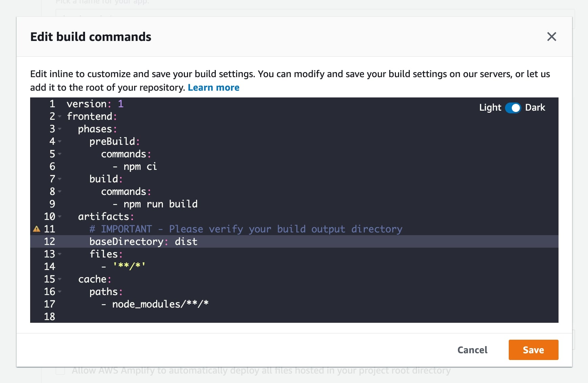Collapse the paths list on line 16
This screenshot has width=588, height=383.
click(x=60, y=292)
